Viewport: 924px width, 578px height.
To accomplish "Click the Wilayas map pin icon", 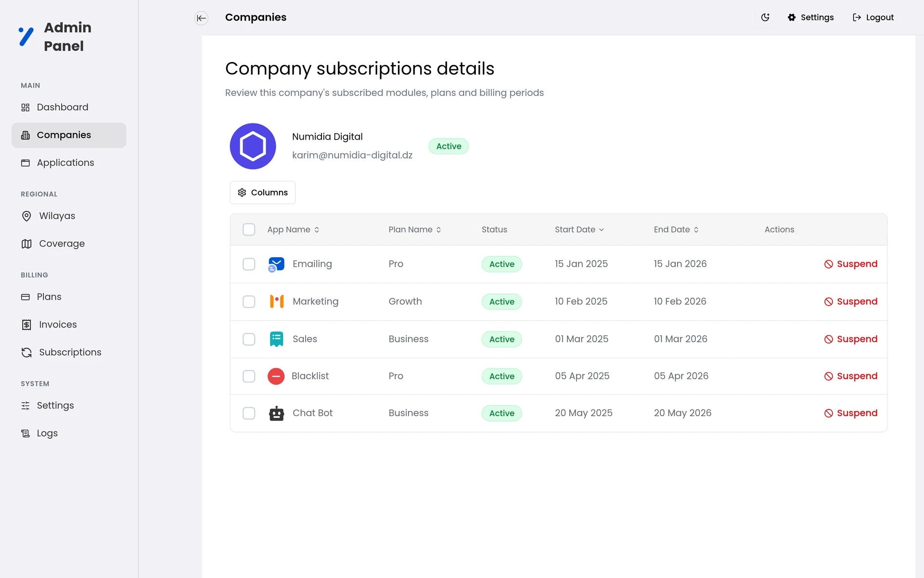I will [26, 216].
